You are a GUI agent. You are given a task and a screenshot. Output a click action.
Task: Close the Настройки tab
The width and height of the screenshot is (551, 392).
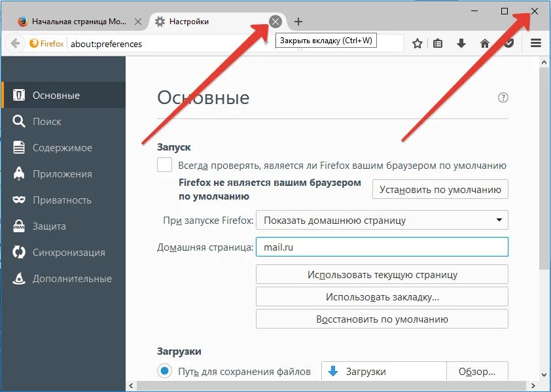point(275,22)
